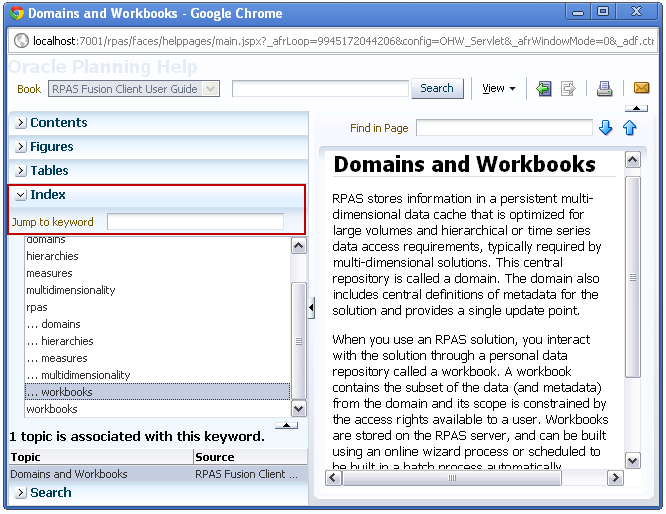
Task: Collapse the Index section
Action: [x=20, y=195]
